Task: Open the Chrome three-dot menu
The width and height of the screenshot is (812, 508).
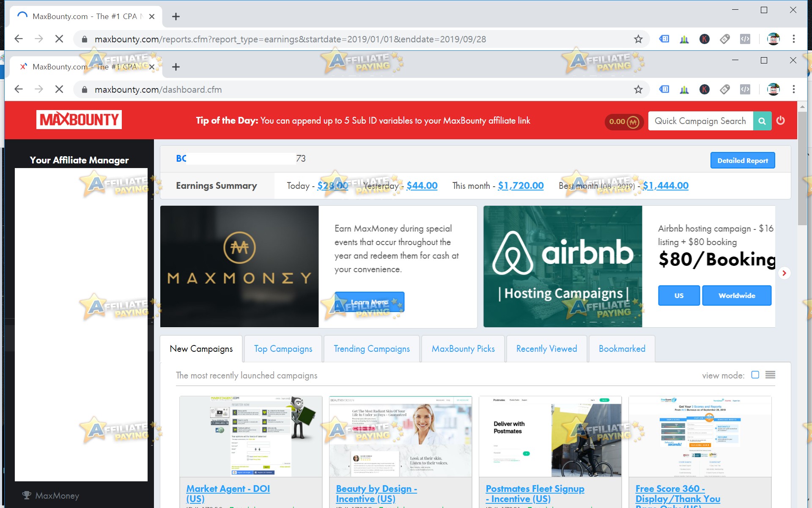Action: pos(793,89)
